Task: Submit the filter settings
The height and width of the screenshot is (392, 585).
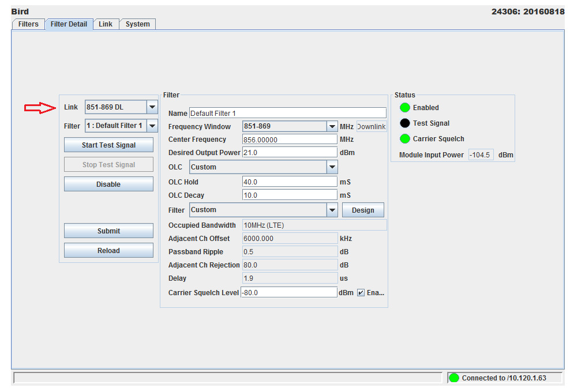Action: click(x=108, y=231)
